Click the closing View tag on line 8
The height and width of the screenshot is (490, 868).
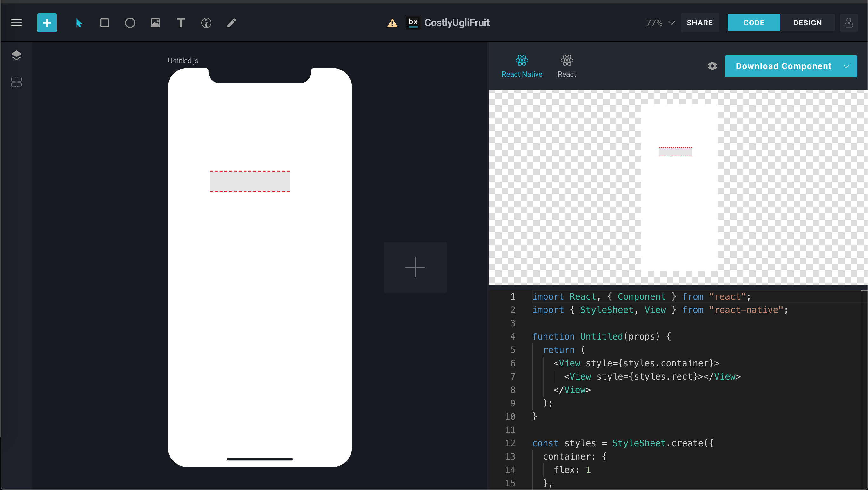572,390
